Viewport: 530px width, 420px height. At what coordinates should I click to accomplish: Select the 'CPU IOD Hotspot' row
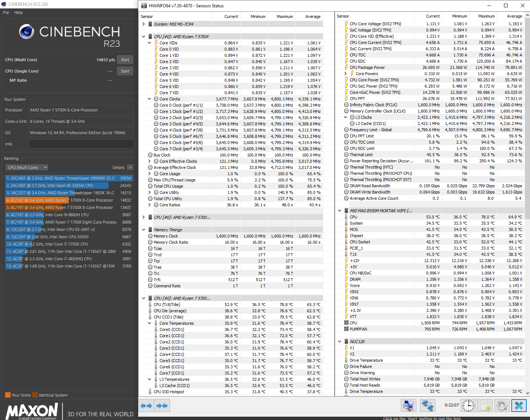tap(232, 392)
